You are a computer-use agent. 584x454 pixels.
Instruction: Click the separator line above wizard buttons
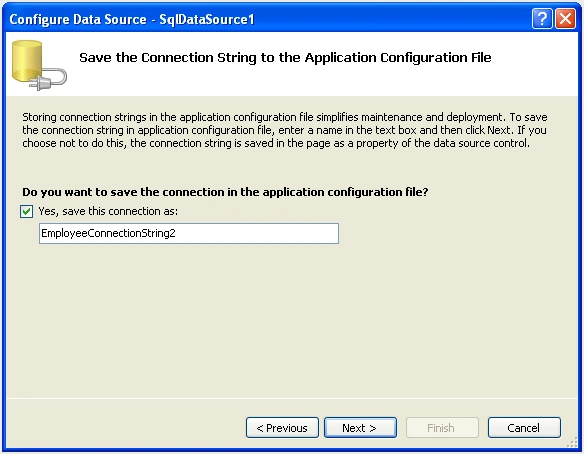tap(292, 399)
